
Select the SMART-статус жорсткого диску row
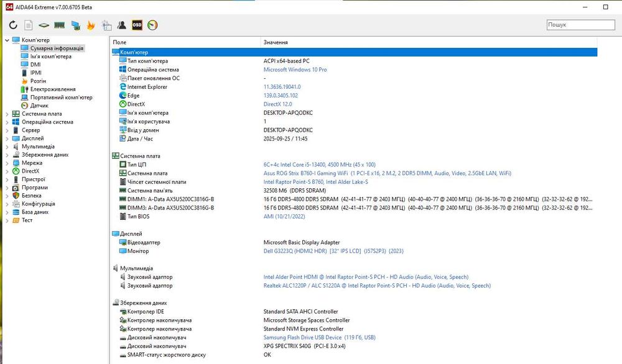click(354, 355)
